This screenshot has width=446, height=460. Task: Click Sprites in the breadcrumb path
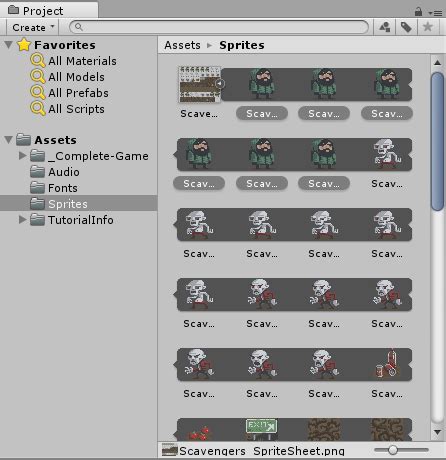pyautogui.click(x=242, y=45)
